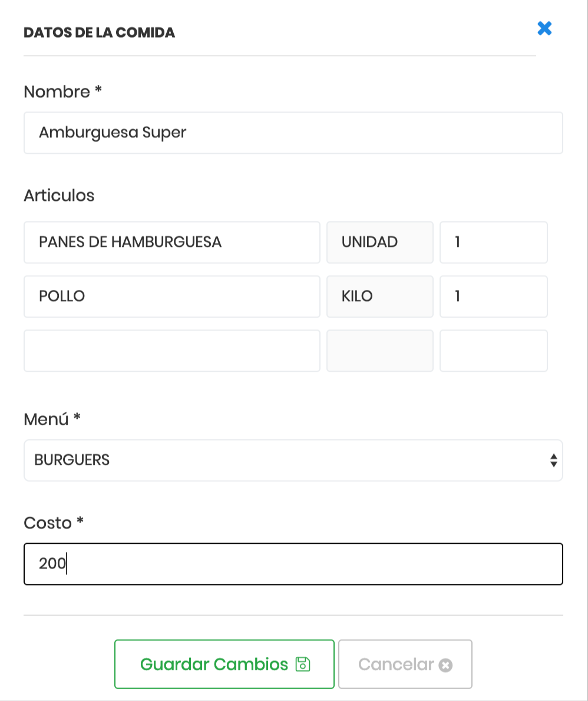The height and width of the screenshot is (701, 588).
Task: Select the POLLO article field
Action: point(171,296)
